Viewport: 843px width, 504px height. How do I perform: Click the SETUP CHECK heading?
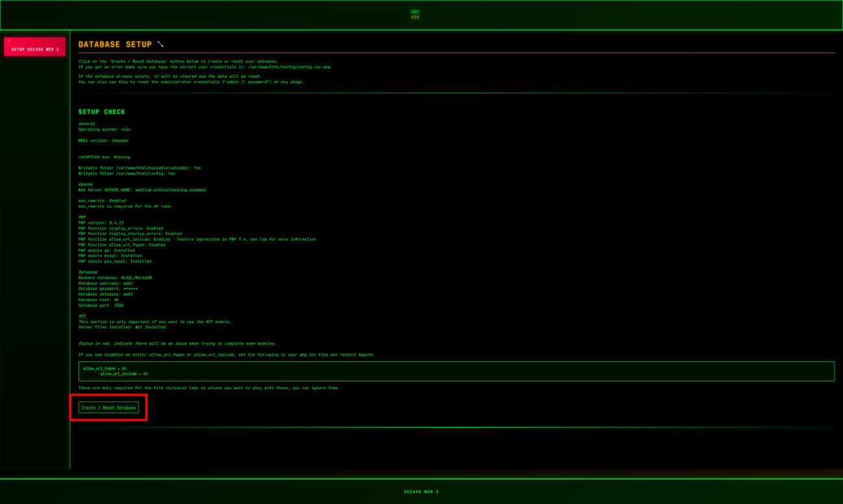click(101, 112)
